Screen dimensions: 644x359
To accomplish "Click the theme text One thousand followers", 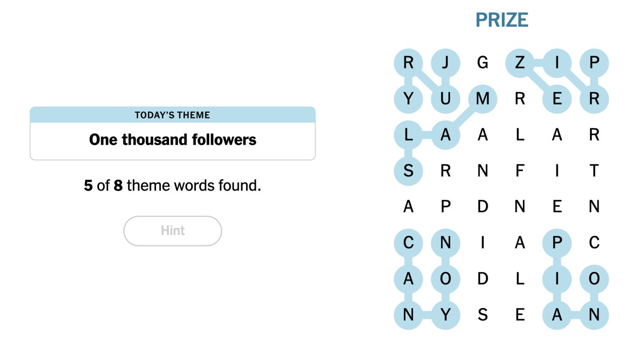I will point(172,140).
